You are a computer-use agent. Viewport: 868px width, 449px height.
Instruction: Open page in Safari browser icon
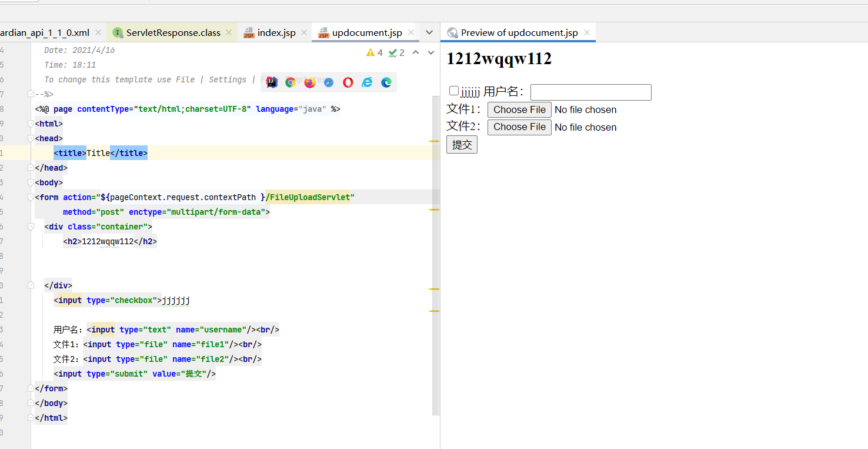point(329,82)
